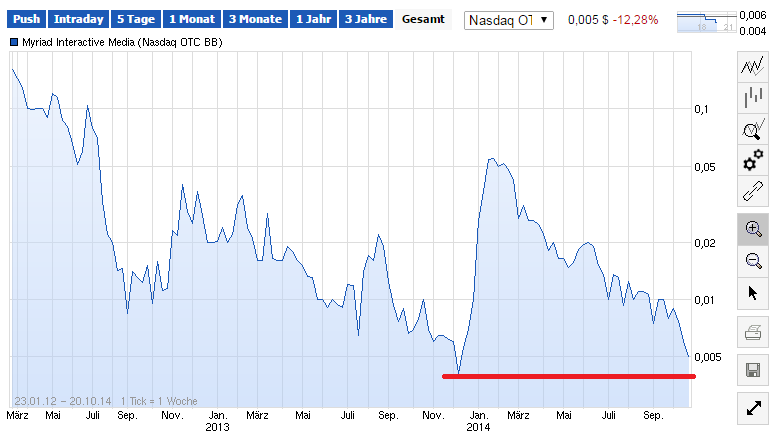Select the 1 Monat timeframe
Viewport: 780px width, 435px height.
[192, 19]
